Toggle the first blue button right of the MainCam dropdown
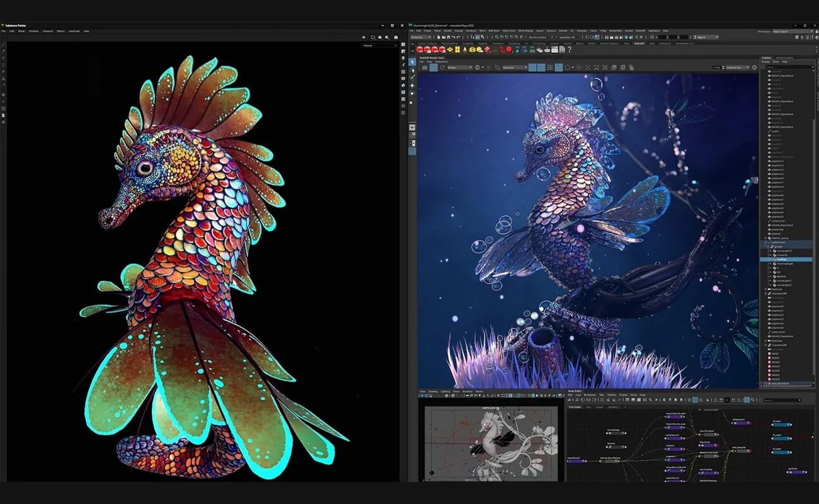Image resolution: width=819 pixels, height=504 pixels. (532, 67)
